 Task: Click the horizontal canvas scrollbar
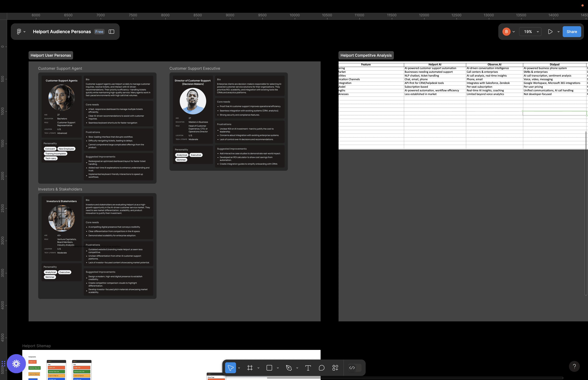[x=414, y=378]
